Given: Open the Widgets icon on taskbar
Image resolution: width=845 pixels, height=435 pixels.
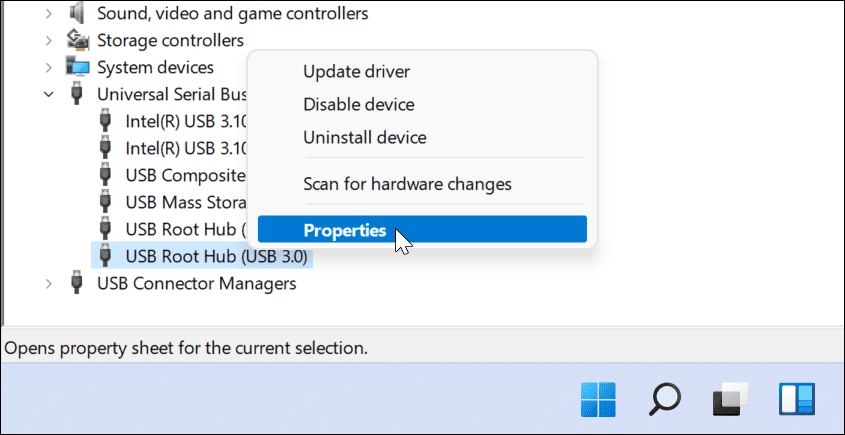Looking at the screenshot, I should 797,399.
